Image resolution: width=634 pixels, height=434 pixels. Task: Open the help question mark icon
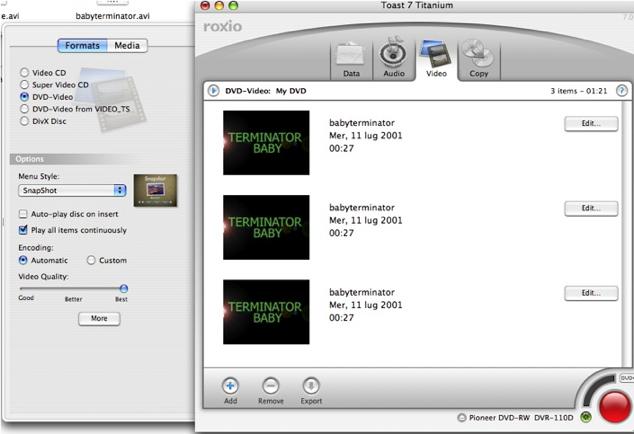(x=622, y=91)
